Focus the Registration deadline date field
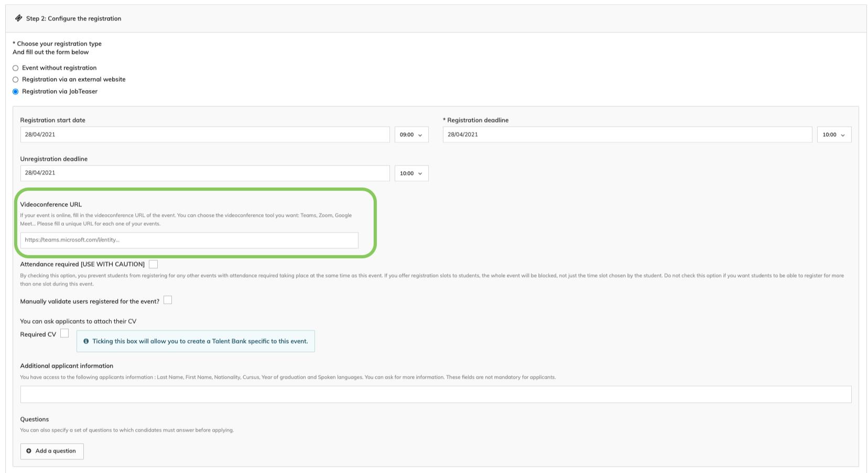This screenshot has height=473, width=868. point(627,135)
